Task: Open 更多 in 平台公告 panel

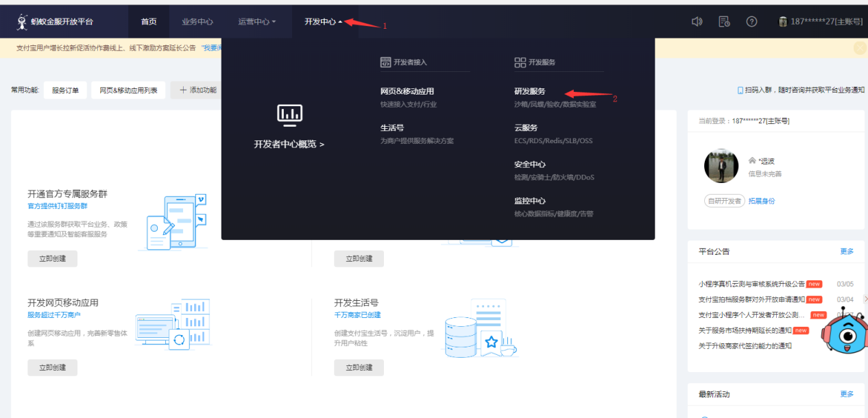Action: pos(847,251)
